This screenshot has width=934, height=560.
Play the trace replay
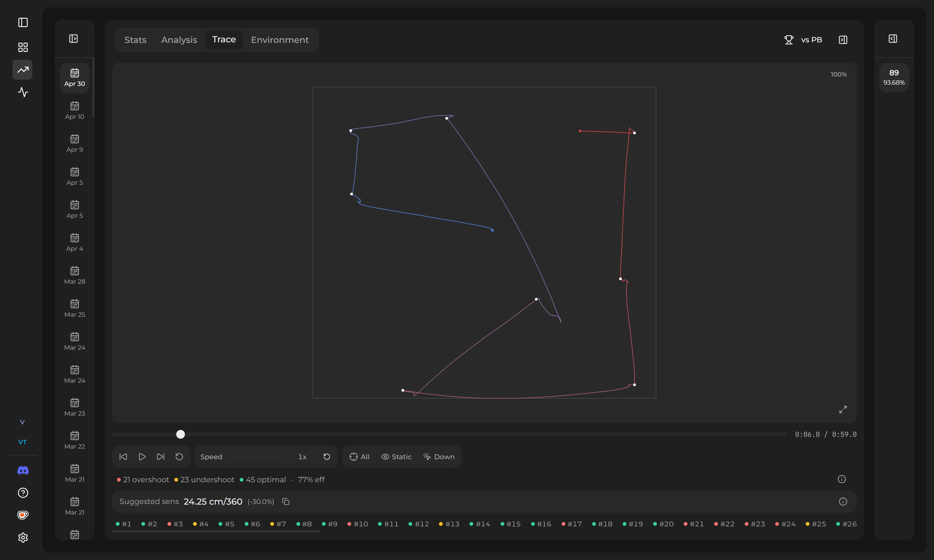click(142, 457)
